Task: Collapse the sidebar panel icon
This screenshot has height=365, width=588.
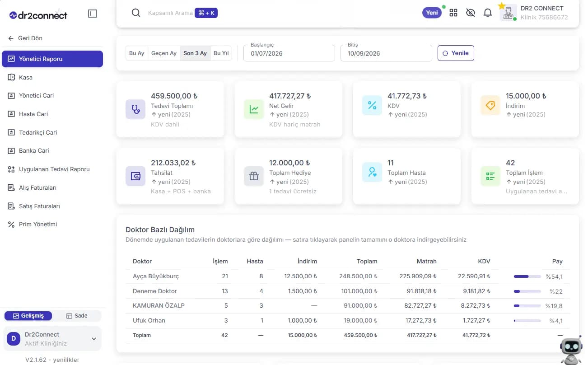Action: pos(93,14)
